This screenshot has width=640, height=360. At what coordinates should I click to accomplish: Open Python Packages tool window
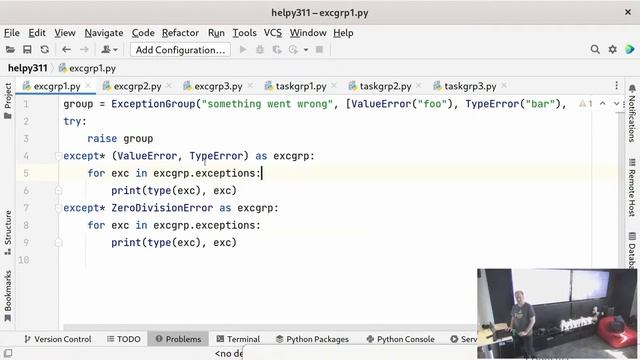pyautogui.click(x=312, y=339)
